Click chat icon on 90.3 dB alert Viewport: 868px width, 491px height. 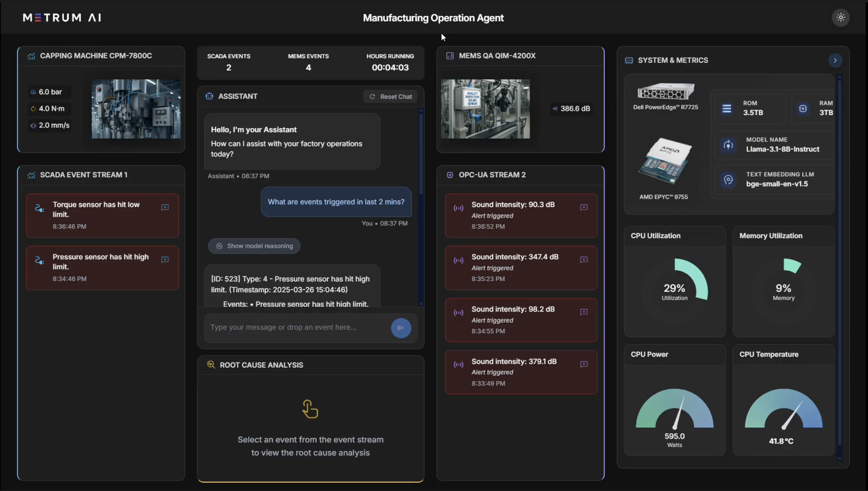click(x=584, y=208)
